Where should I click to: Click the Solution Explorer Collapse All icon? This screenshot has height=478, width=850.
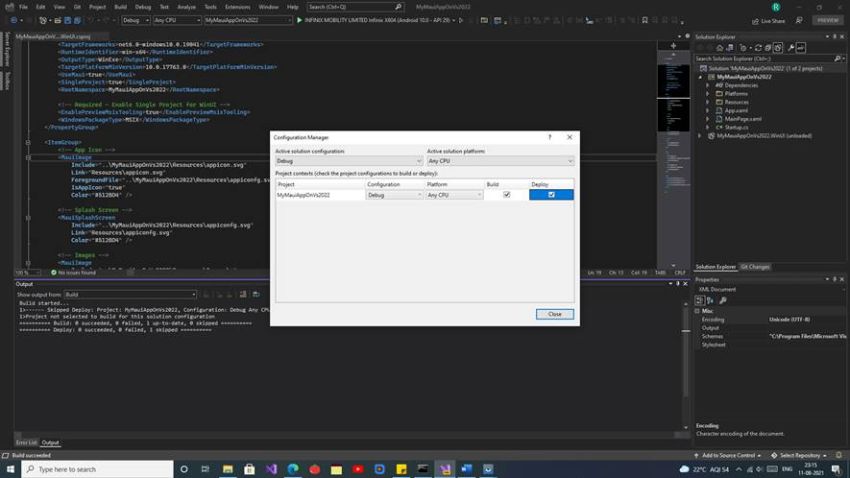(x=768, y=48)
